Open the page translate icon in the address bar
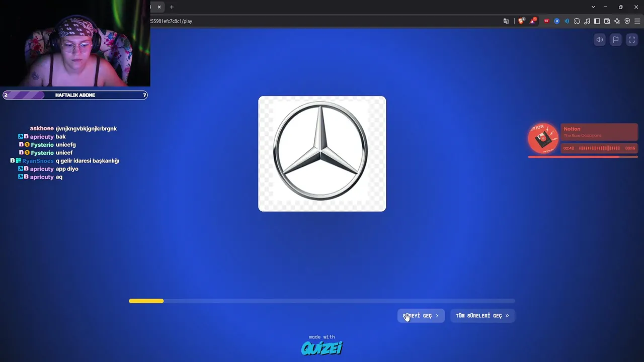This screenshot has height=362, width=644. [506, 21]
